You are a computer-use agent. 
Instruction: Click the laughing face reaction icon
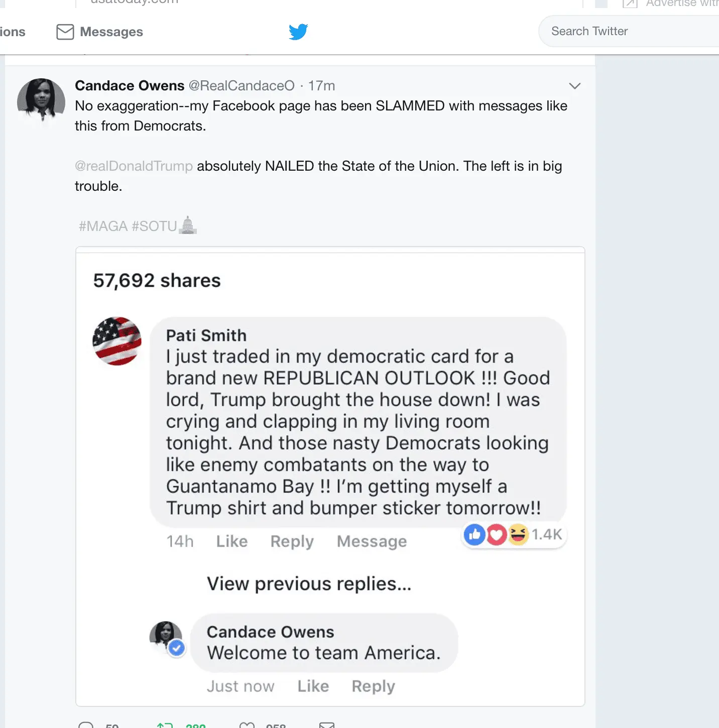518,535
